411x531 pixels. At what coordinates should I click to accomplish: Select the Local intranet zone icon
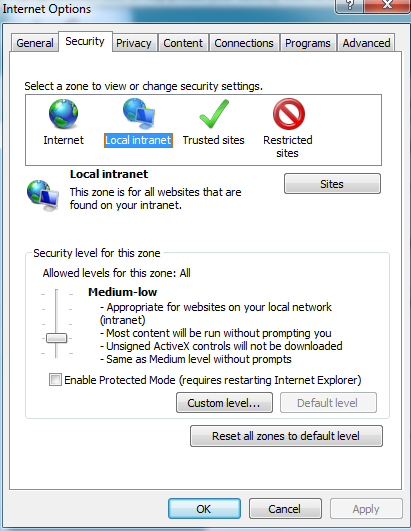(x=139, y=114)
